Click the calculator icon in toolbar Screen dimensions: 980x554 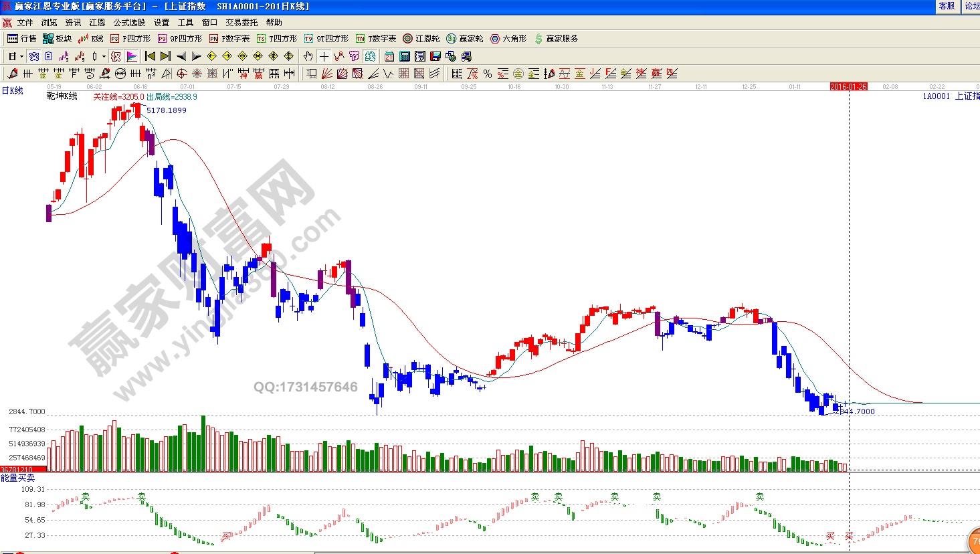(405, 56)
